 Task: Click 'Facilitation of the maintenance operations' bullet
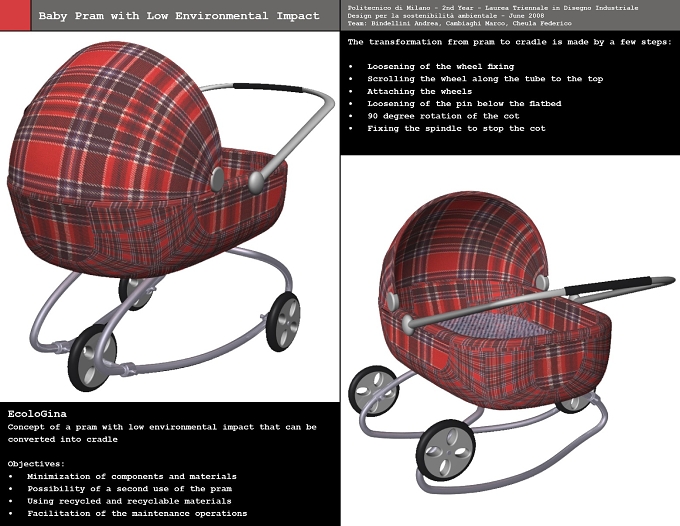click(x=137, y=513)
